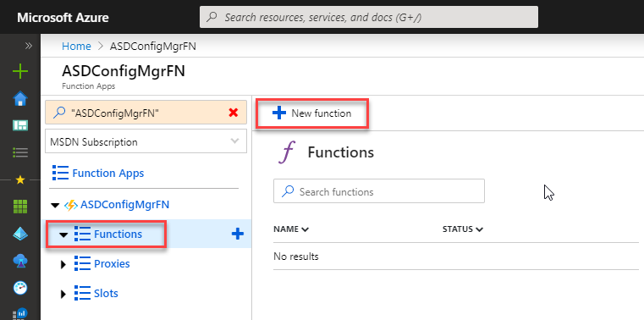Sort by NAME column header
Viewport: 644px width, 320px height.
(x=291, y=229)
